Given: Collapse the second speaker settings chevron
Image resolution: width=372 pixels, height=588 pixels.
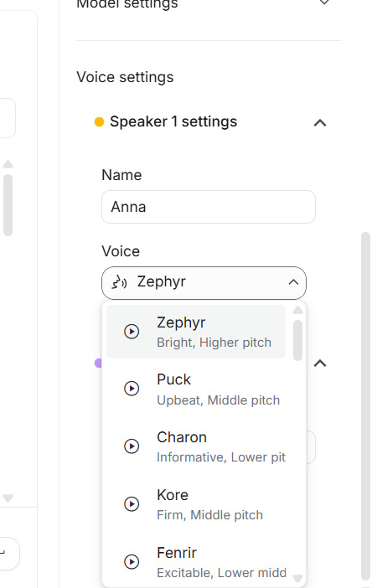Looking at the screenshot, I should coord(320,363).
